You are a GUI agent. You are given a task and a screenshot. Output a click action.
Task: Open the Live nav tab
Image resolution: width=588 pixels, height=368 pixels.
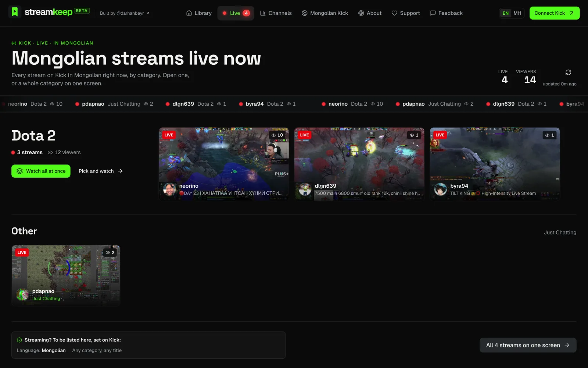point(236,13)
